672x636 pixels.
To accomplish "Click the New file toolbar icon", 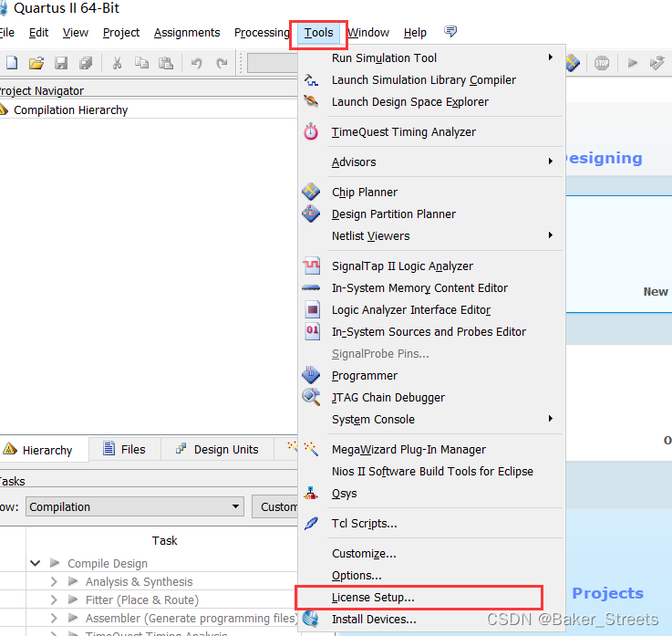I will point(12,64).
